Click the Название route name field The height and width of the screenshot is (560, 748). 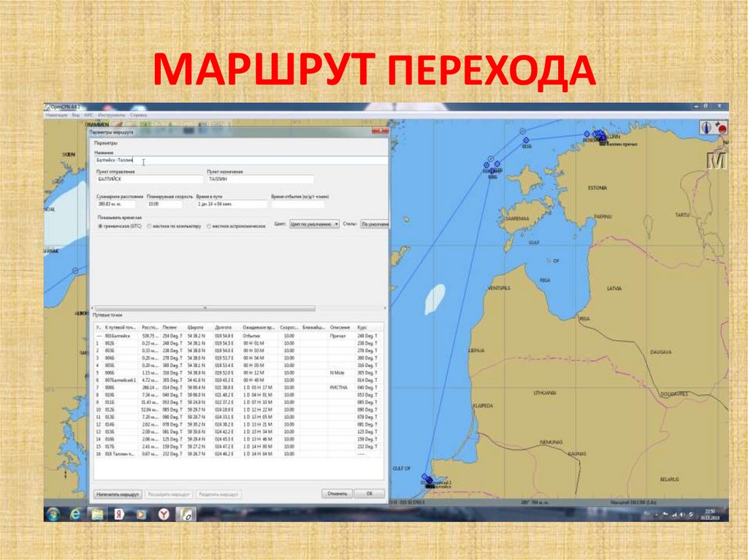(x=241, y=161)
